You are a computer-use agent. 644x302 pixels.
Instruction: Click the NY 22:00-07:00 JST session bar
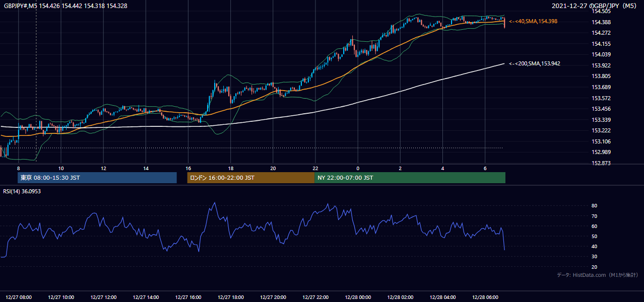click(410, 178)
